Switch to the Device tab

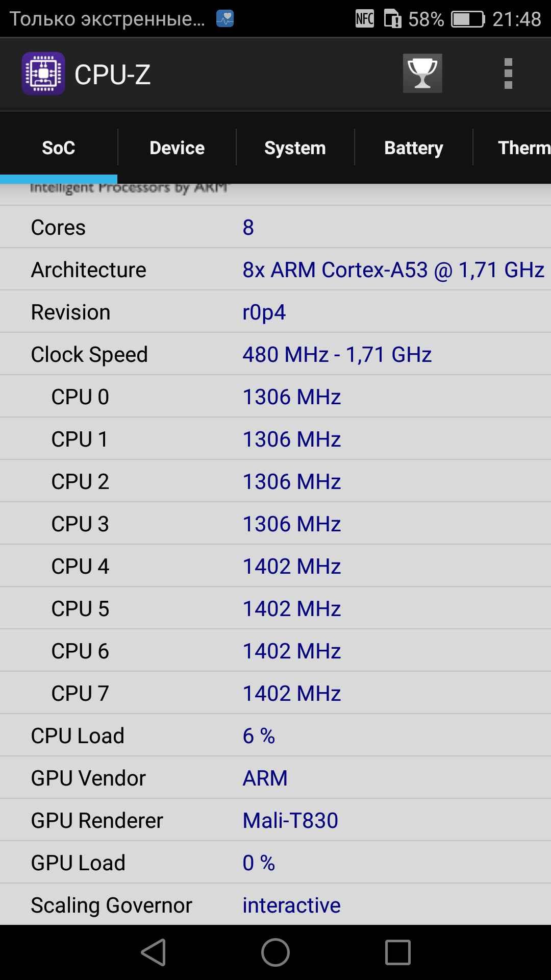click(177, 148)
